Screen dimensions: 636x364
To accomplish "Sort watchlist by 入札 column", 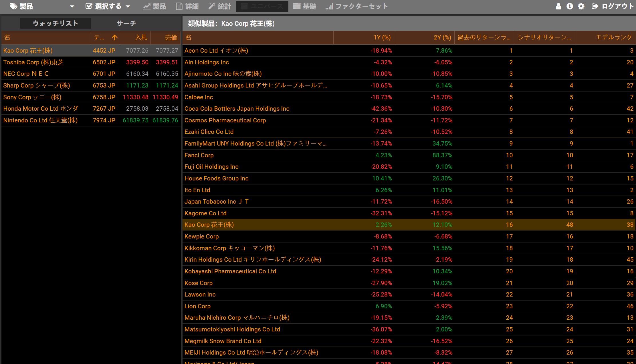I will coord(136,37).
